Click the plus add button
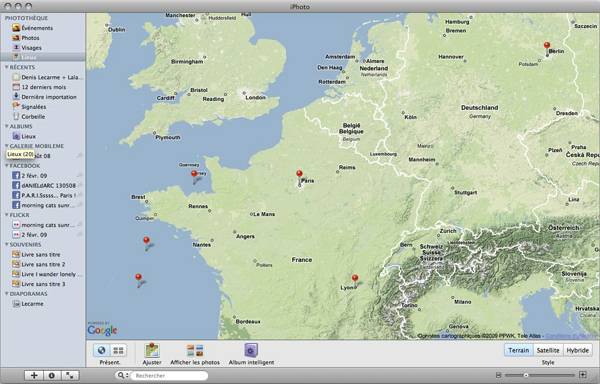The width and height of the screenshot is (600, 384). [x=34, y=375]
